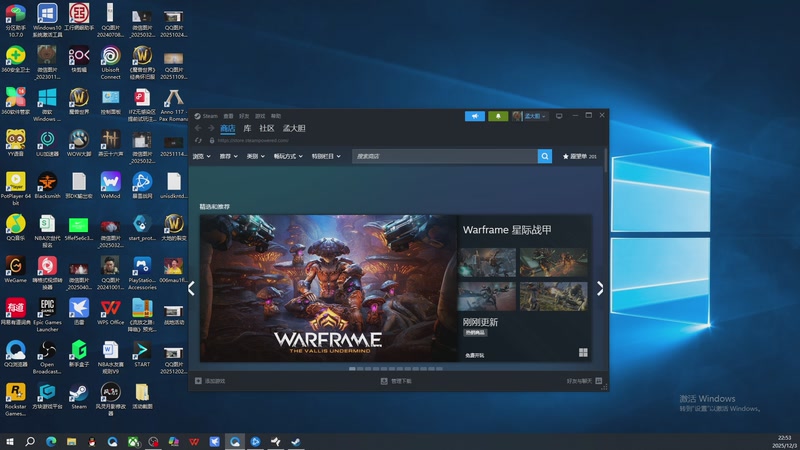Open Steam's green notifications bell

point(498,116)
